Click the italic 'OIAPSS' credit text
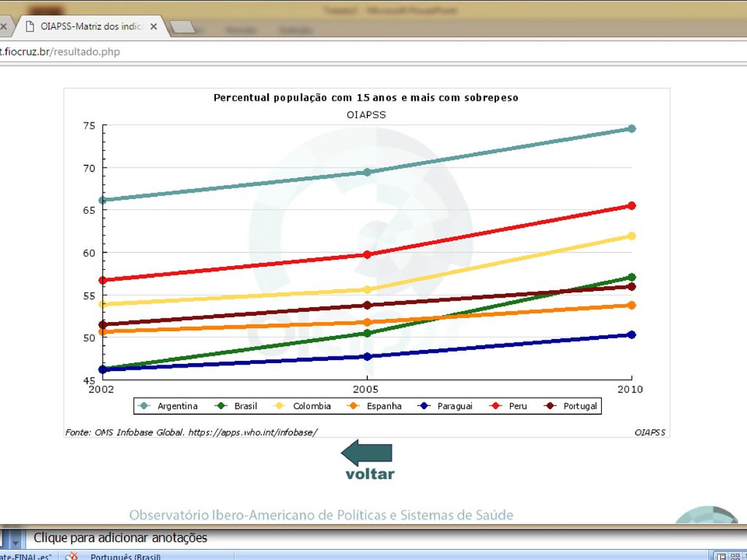Image resolution: width=747 pixels, height=560 pixels. pyautogui.click(x=650, y=432)
